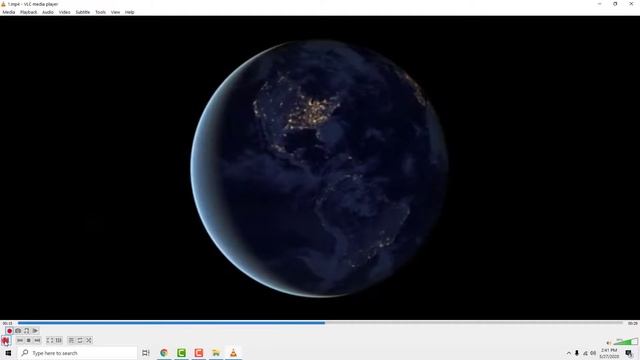Stop playback with the stop button
This screenshot has width=640, height=360.
(x=29, y=340)
